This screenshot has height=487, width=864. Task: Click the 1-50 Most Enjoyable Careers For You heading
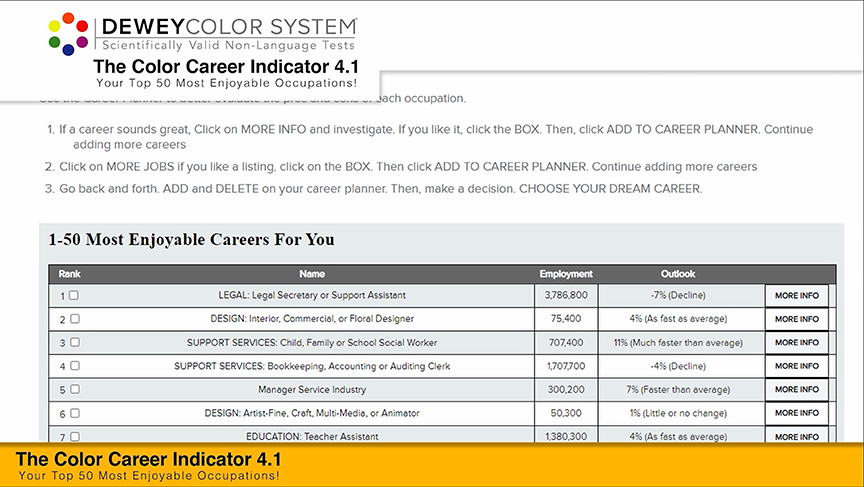[x=191, y=240]
